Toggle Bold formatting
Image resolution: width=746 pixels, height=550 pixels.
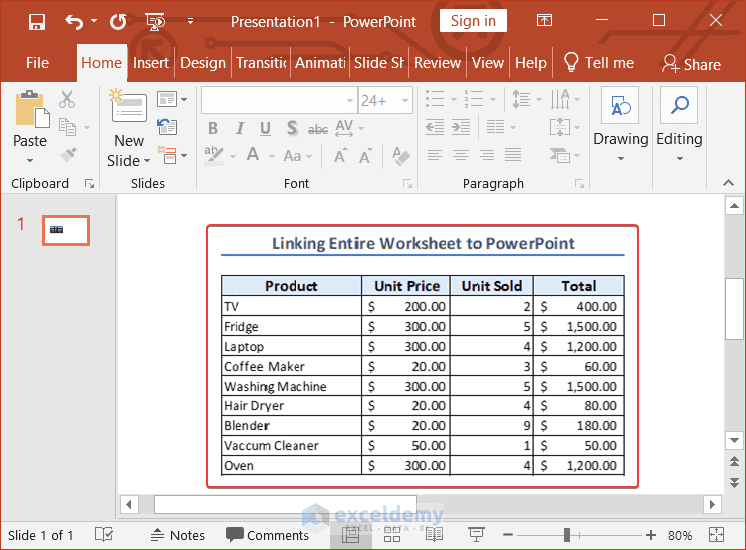(213, 128)
